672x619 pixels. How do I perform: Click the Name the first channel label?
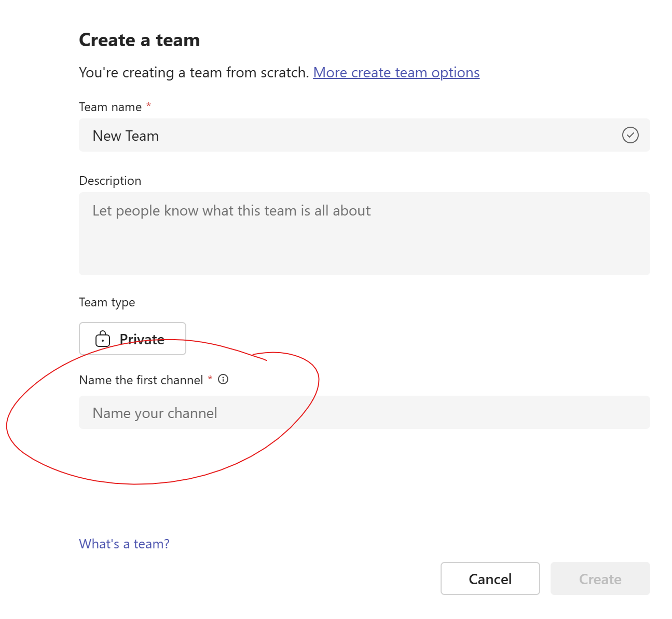tap(141, 380)
